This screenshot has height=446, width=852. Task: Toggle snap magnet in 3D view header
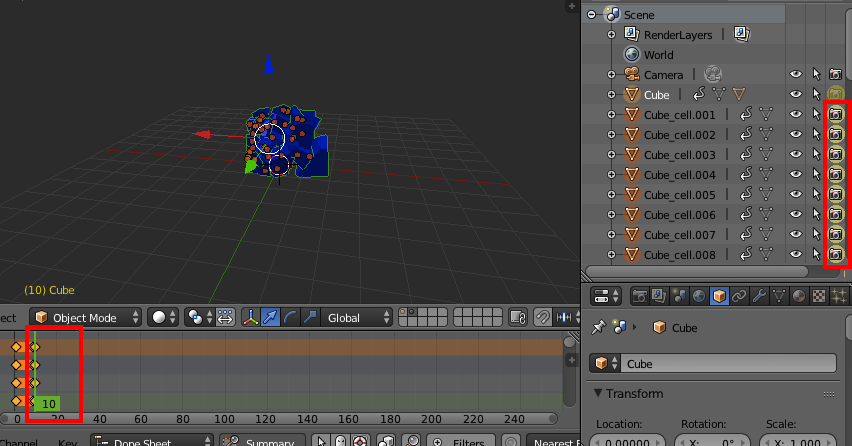point(542,317)
